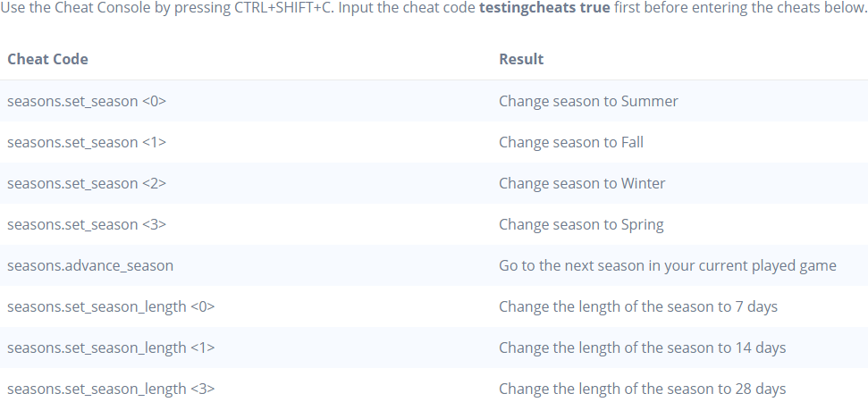Viewport: 868px width, 402px height.
Task: Click the 'Change season to Winter' result
Action: [582, 183]
